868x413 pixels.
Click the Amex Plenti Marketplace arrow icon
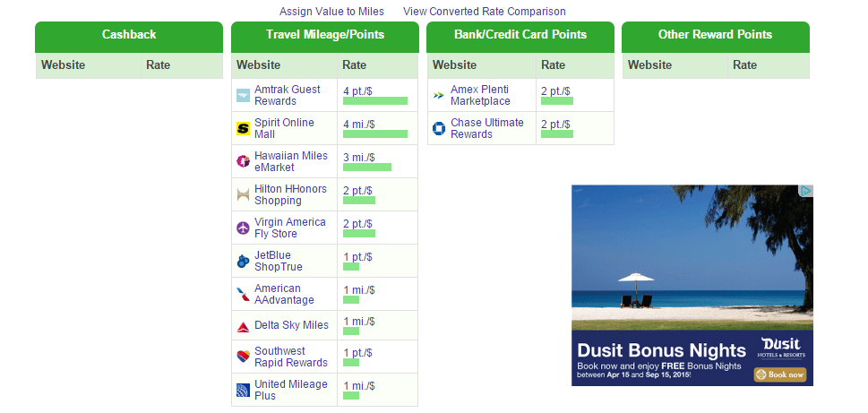tap(439, 95)
